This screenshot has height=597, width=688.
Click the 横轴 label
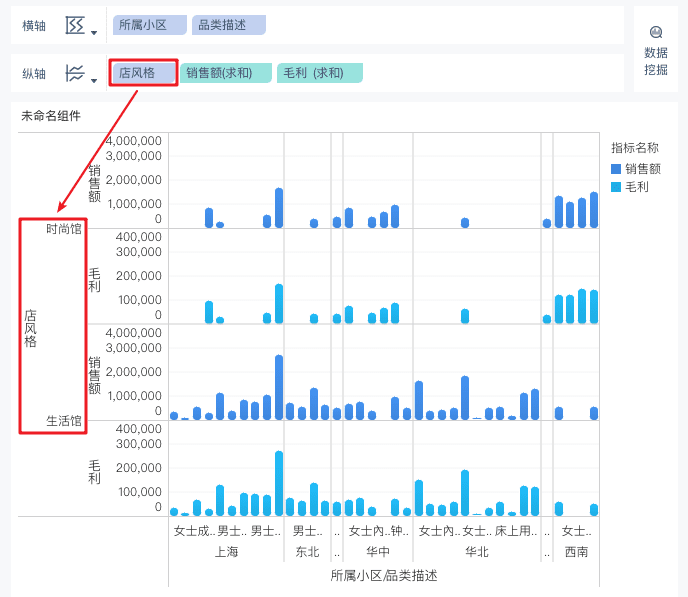point(34,26)
